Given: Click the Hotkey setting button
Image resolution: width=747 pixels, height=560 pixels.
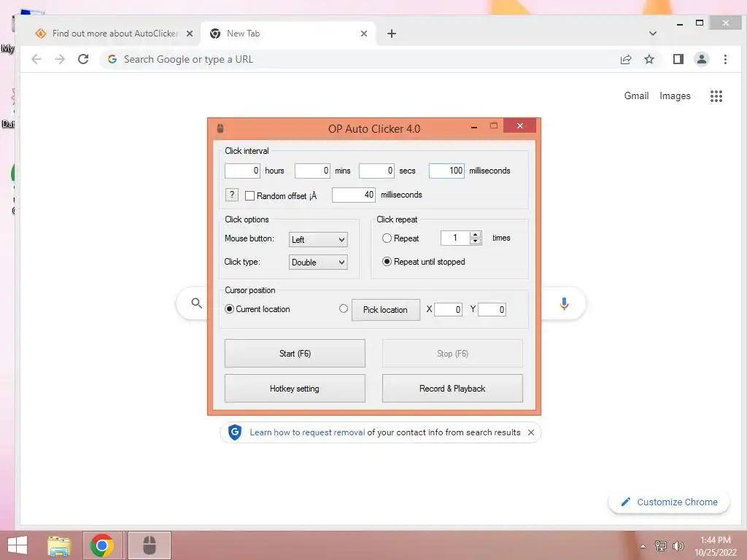Looking at the screenshot, I should 295,389.
